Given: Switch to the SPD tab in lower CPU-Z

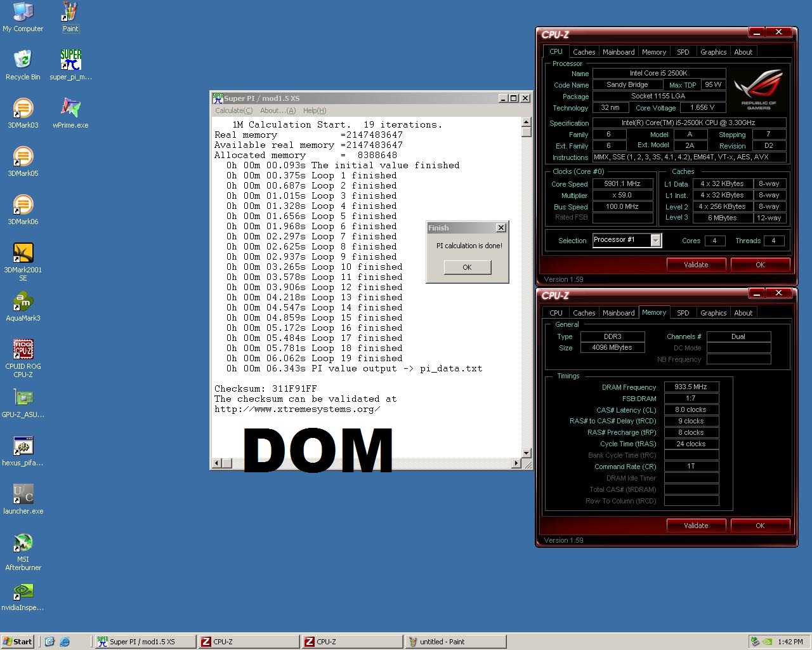Looking at the screenshot, I should pyautogui.click(x=683, y=313).
